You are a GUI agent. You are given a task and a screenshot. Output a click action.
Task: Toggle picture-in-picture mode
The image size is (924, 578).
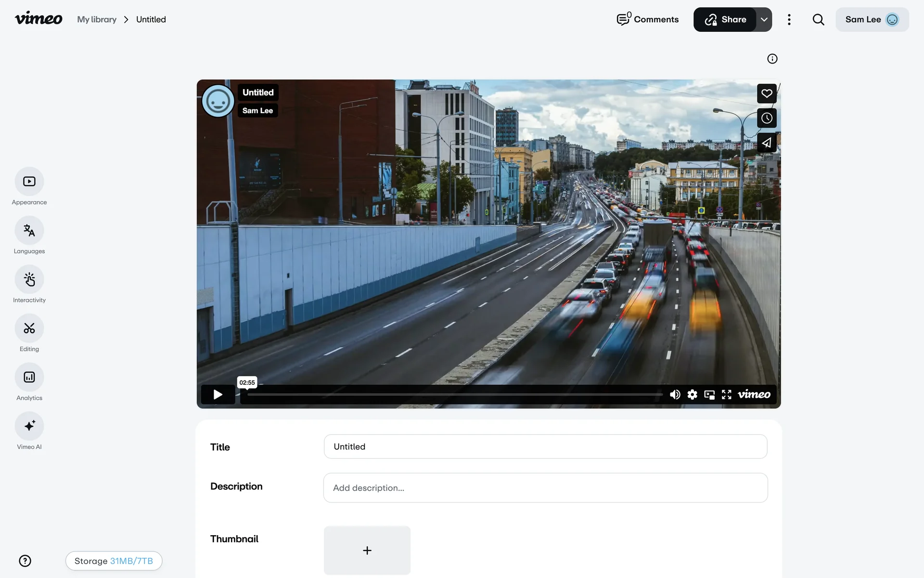709,395
